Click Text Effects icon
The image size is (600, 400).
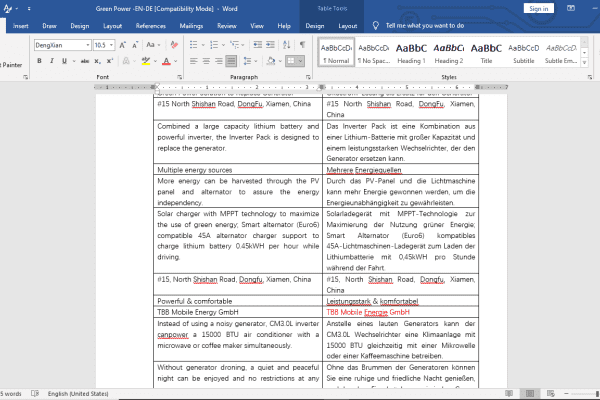[126, 61]
